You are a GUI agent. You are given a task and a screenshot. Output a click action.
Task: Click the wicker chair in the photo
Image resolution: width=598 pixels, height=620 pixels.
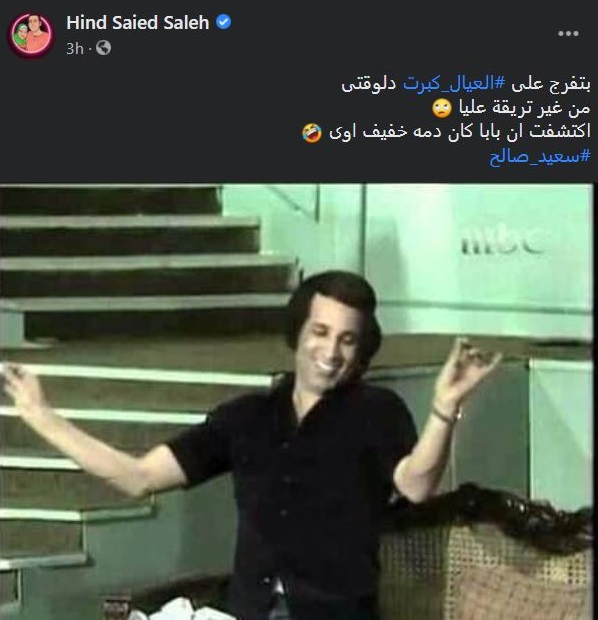point(486,569)
